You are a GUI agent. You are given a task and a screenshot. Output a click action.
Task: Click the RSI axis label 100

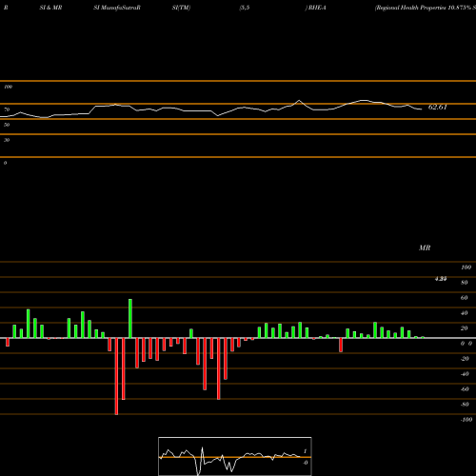(x=8, y=87)
